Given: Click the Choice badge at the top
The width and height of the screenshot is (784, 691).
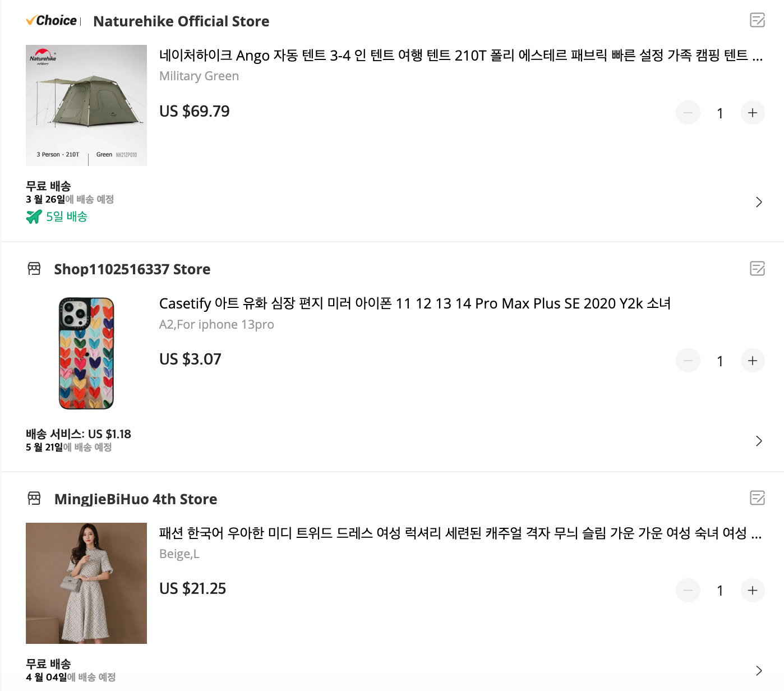Looking at the screenshot, I should coord(51,20).
